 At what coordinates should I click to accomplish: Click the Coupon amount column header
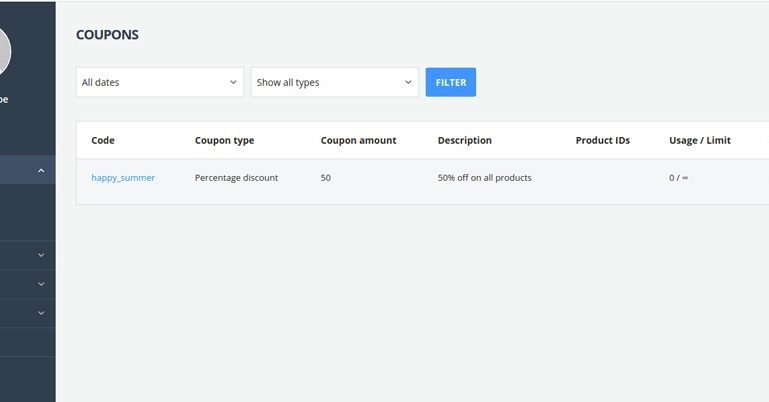coord(359,140)
